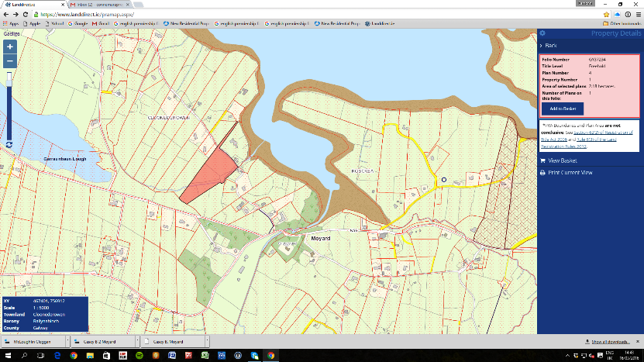This screenshot has width=644, height=362.
Task: Open options arrow for Casey 6-2 Moyard download
Action: (137, 341)
